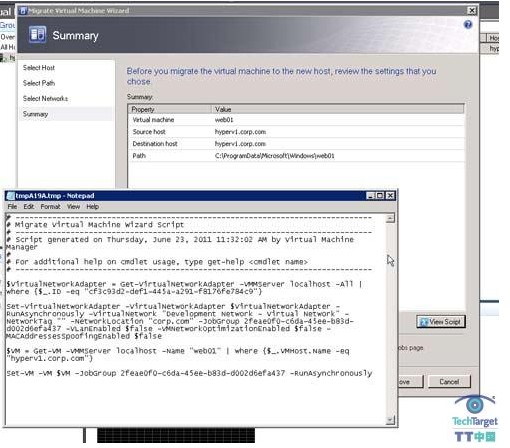The height and width of the screenshot is (448, 510).
Task: Open the Notepad View menu
Action: [73, 207]
